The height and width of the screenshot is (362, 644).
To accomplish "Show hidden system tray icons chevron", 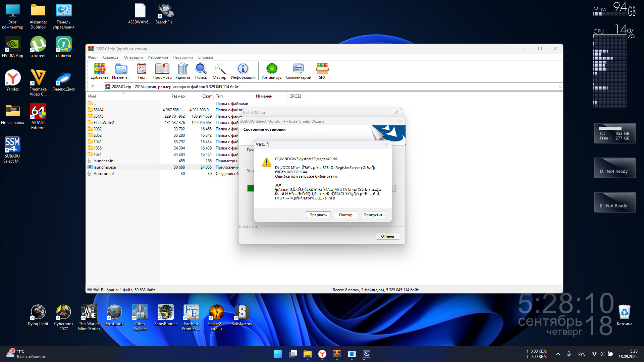I will coord(558,354).
